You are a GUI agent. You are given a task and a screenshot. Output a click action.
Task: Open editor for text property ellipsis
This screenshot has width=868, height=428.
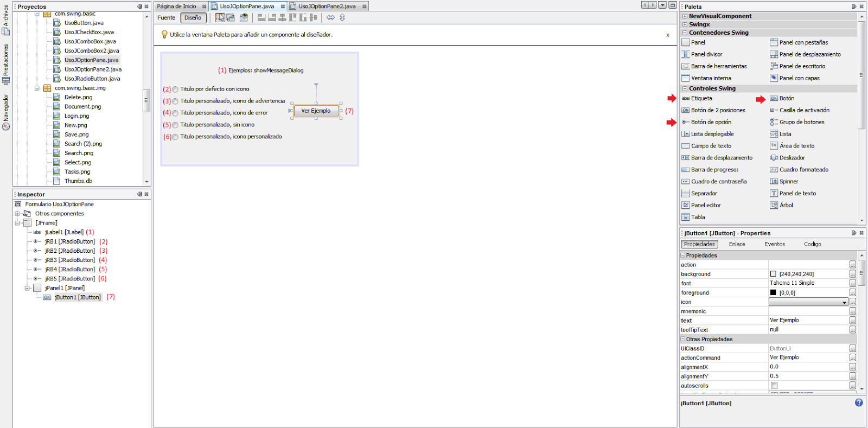click(x=853, y=321)
